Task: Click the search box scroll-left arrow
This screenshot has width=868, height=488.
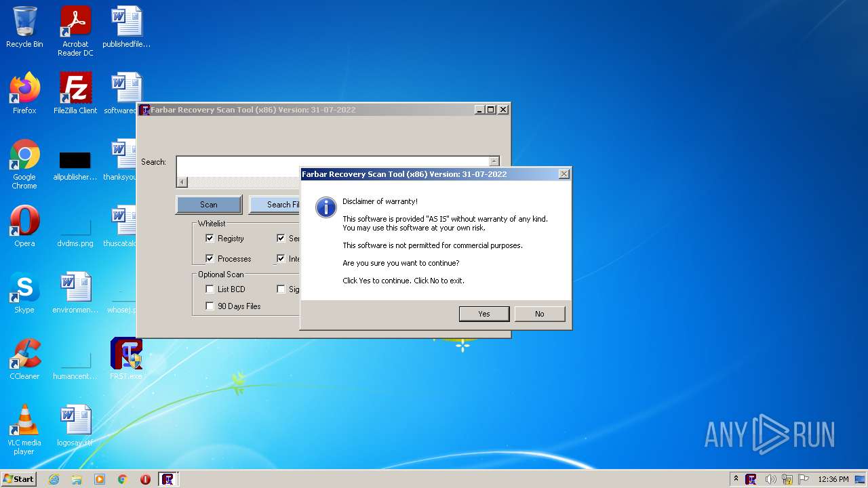Action: (182, 182)
